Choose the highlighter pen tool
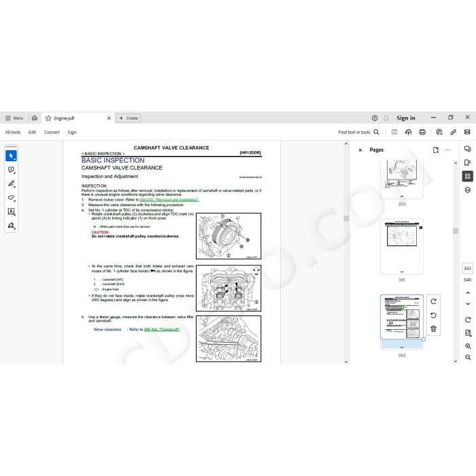The width and height of the screenshot is (476, 476). [12, 184]
